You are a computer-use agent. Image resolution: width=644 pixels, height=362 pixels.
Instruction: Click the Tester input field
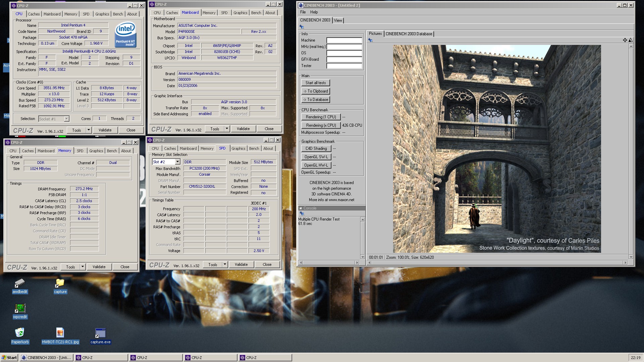pyautogui.click(x=344, y=66)
